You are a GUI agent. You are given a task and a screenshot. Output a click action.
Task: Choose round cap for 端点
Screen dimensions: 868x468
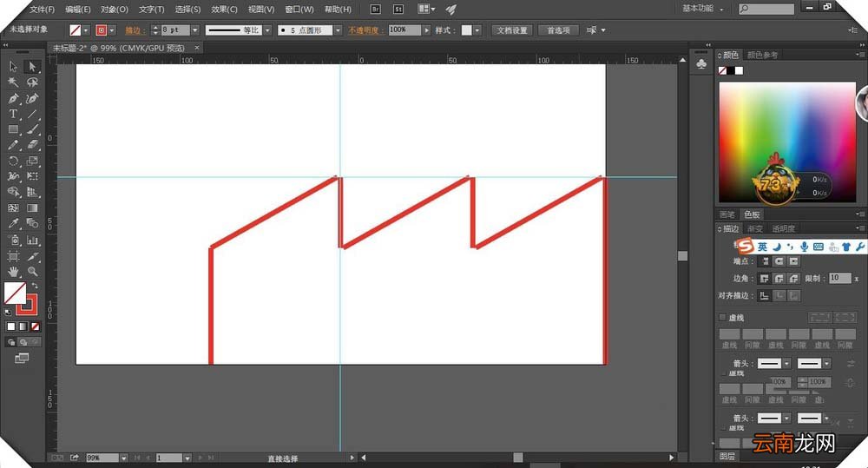click(x=779, y=260)
